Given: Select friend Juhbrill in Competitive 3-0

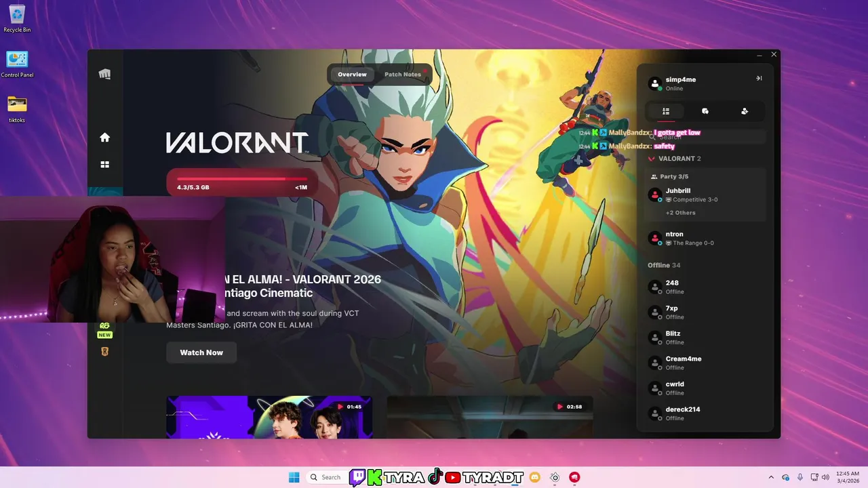Looking at the screenshot, I should 705,195.
